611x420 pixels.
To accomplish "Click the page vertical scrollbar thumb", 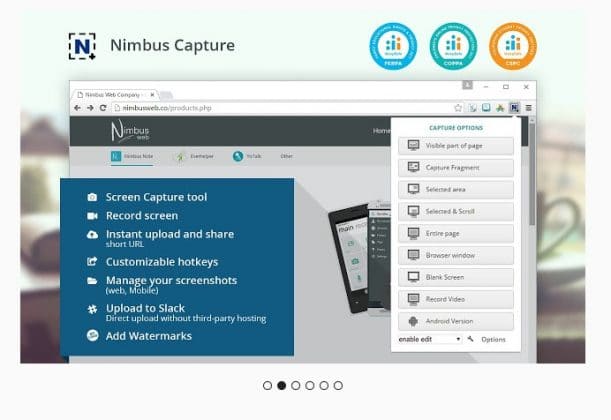I will [532, 174].
